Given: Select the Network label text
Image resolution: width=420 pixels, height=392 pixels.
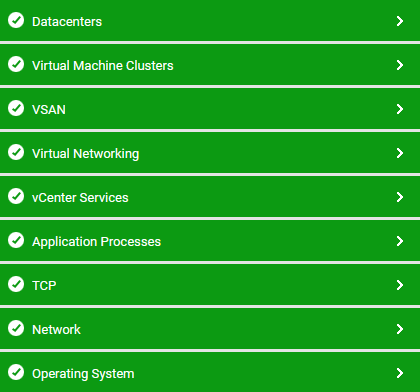Looking at the screenshot, I should coord(56,330).
